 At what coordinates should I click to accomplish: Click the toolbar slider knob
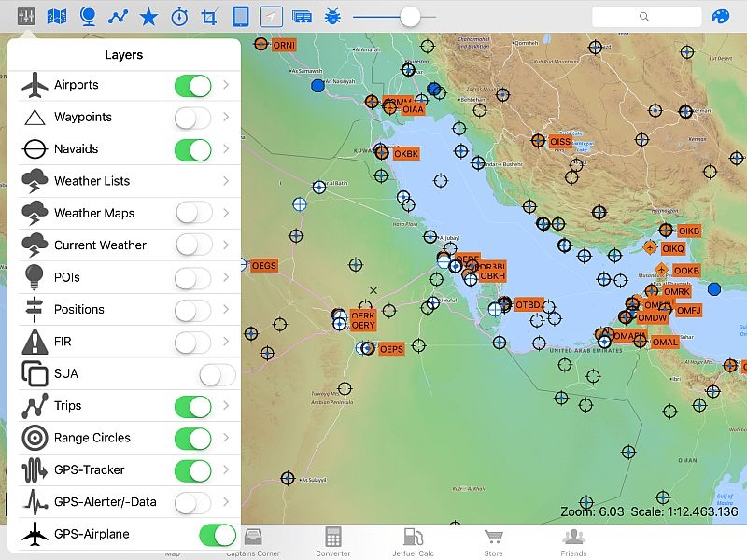pos(410,17)
